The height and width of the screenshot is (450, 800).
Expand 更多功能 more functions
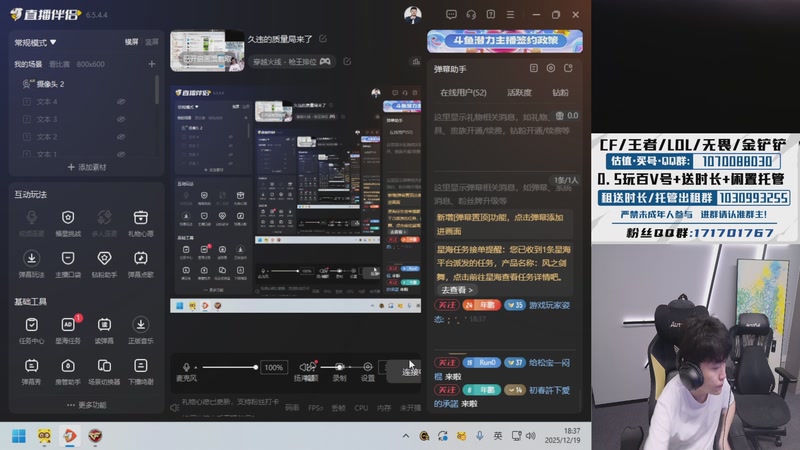[87, 405]
